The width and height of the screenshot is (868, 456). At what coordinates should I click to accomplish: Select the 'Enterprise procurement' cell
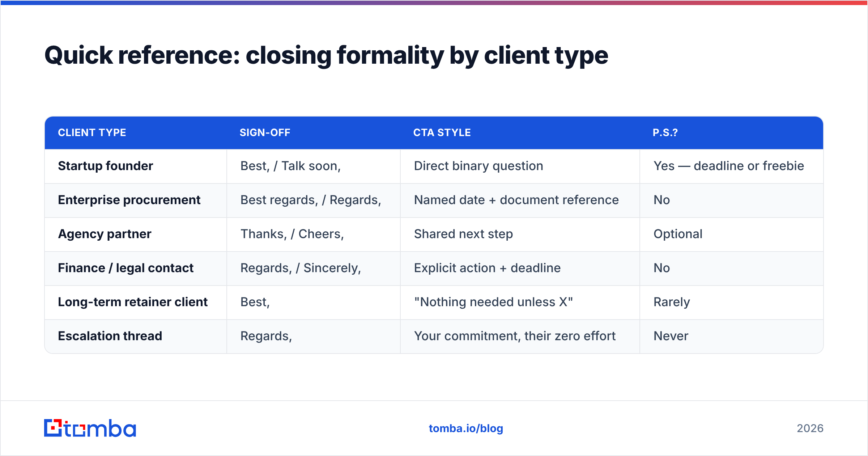coord(136,200)
